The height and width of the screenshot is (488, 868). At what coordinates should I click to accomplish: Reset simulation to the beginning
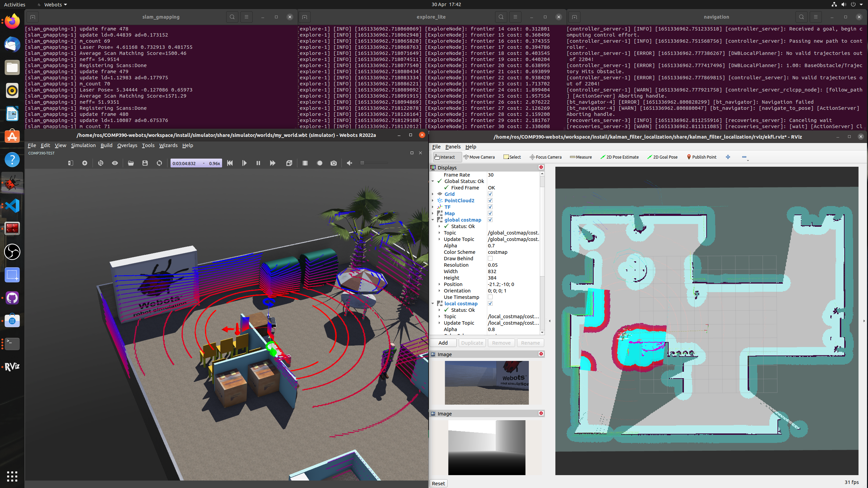[x=230, y=163]
